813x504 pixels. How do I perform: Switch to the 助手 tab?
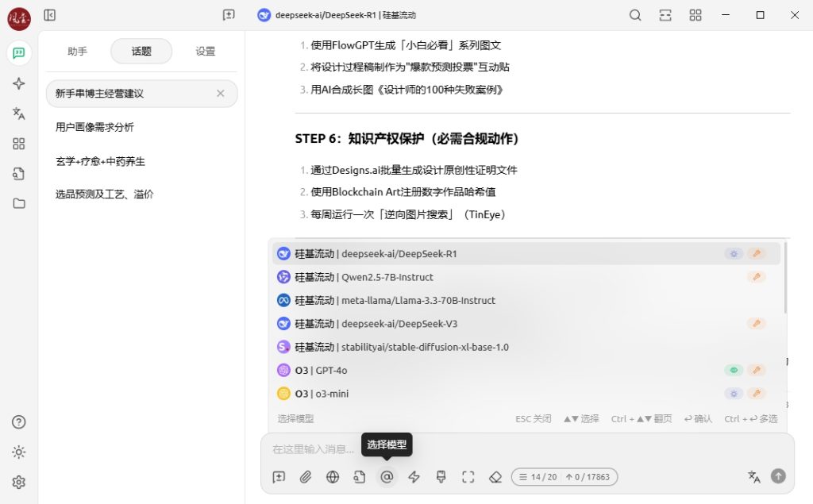77,51
